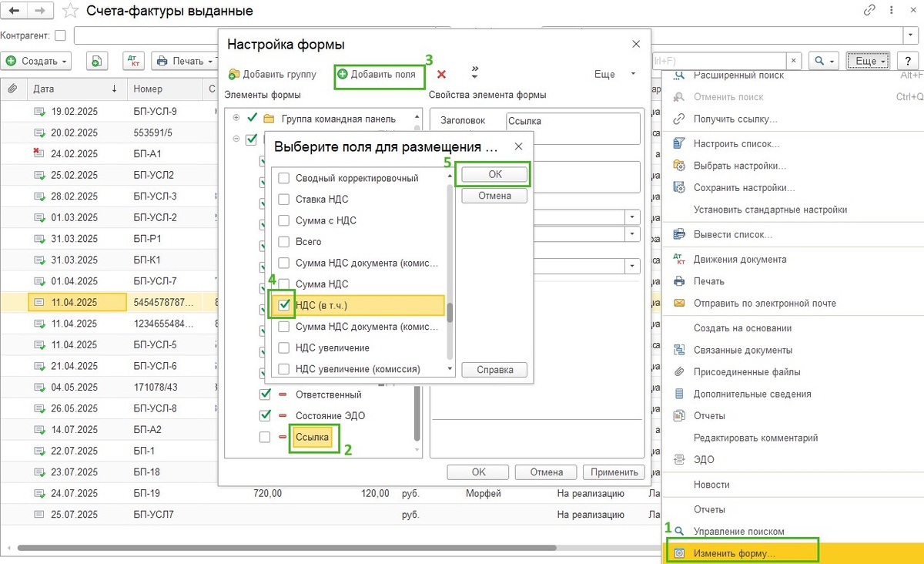Click red minus icon next to Состояние ЭДО
Viewport: 924px width, 564px height.
[283, 416]
